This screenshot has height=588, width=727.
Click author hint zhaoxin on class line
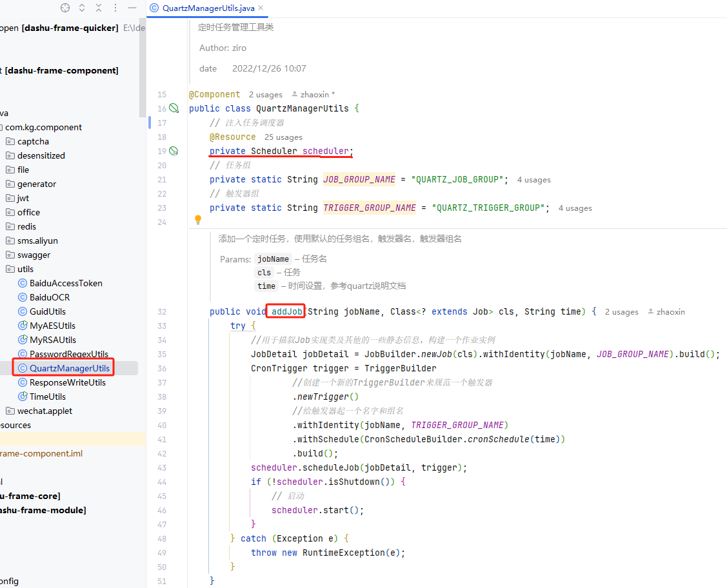coord(314,95)
